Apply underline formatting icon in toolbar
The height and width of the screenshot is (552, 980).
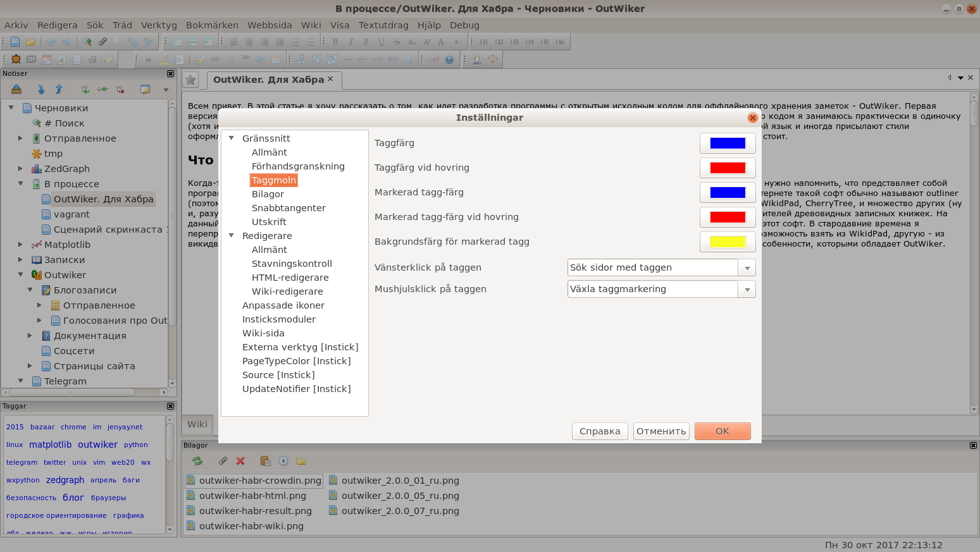pos(381,42)
